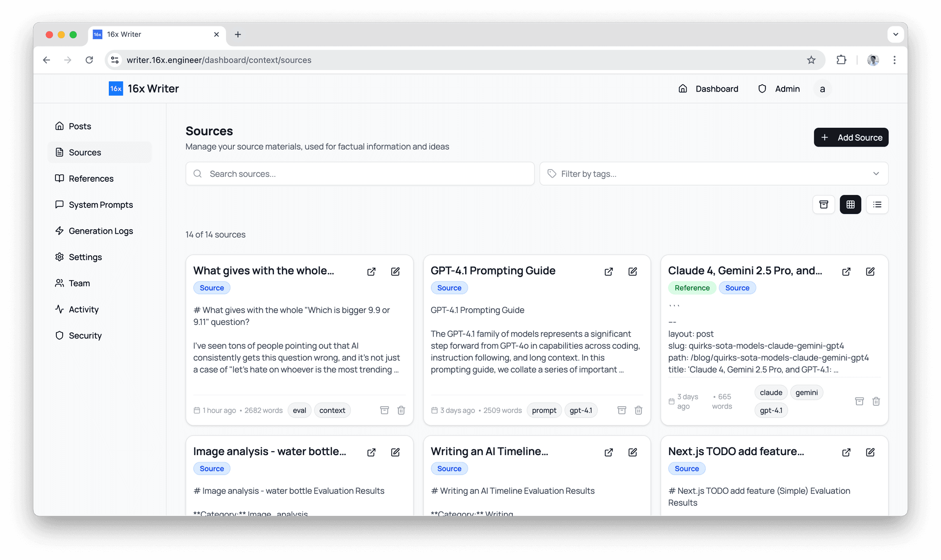Viewport: 941px width, 560px height.
Task: Open Security in the sidebar
Action: [x=100, y=336]
